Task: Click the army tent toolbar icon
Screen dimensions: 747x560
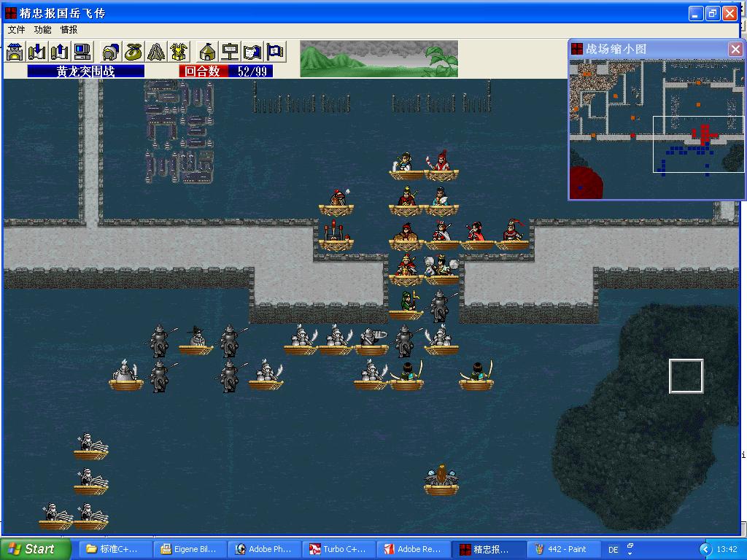Action: click(208, 52)
